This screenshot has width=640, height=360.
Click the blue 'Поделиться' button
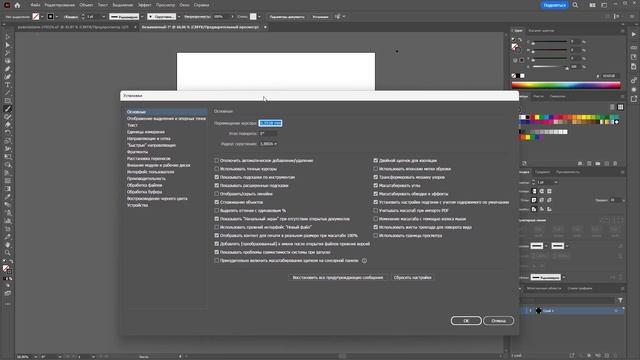point(554,5)
